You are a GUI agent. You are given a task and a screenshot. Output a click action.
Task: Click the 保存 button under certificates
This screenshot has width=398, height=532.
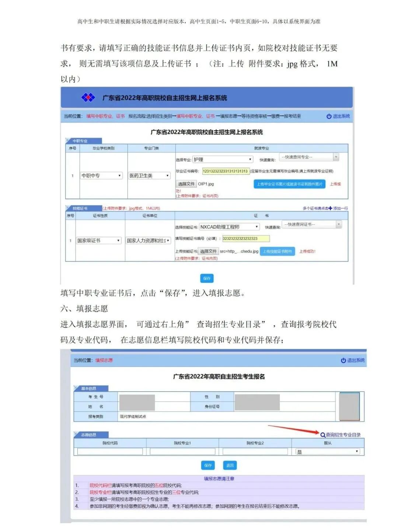pos(207,278)
